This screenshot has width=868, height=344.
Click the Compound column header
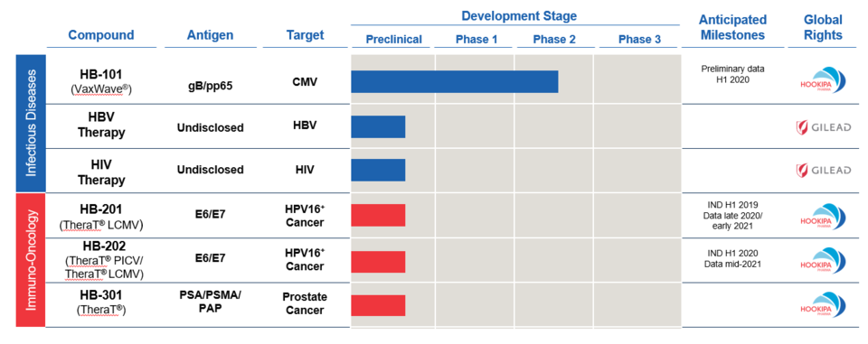pos(101,35)
